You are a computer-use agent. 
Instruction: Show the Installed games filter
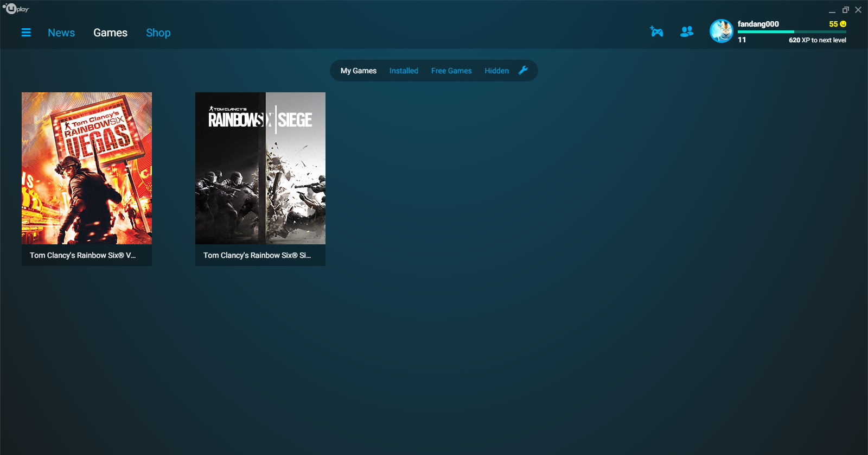[x=404, y=71]
